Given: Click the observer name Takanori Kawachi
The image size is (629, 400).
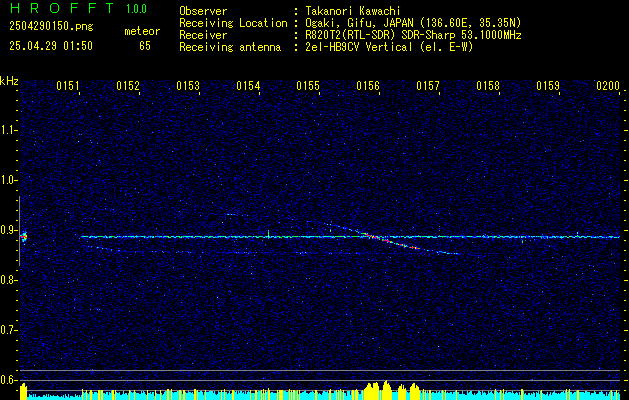Looking at the screenshot, I should point(353,11).
